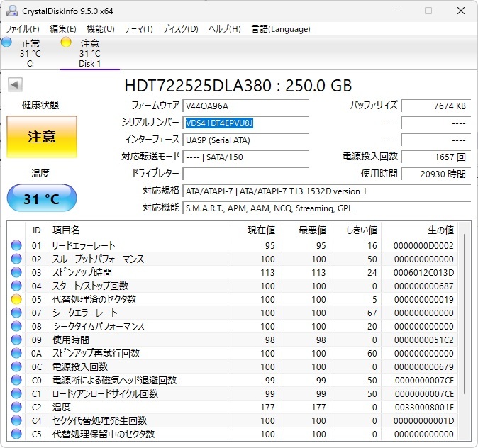Viewport: 478px width, 448px height.
Task: Select row シークタイムパフォーマンス
Action: click(232, 326)
